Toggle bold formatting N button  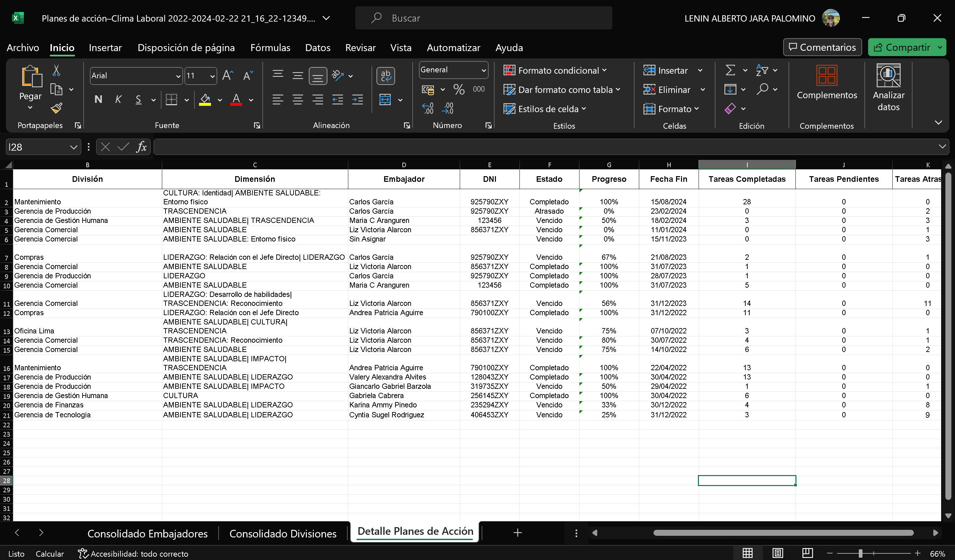(x=98, y=100)
